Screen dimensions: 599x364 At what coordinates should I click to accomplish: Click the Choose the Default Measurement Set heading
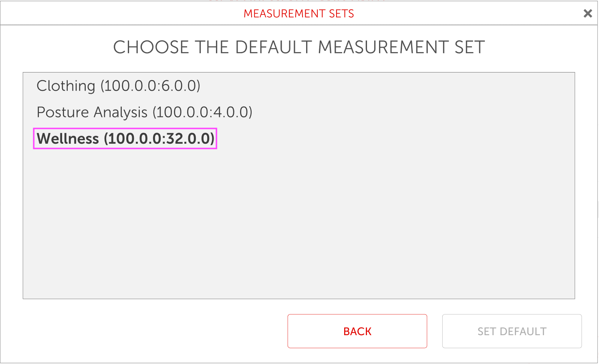[x=299, y=47]
